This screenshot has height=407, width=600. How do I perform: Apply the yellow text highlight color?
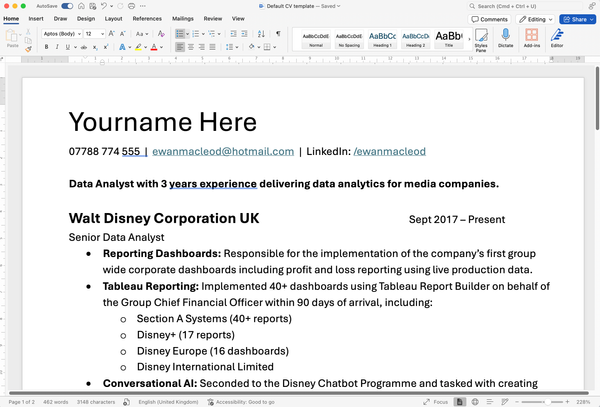pyautogui.click(x=138, y=47)
